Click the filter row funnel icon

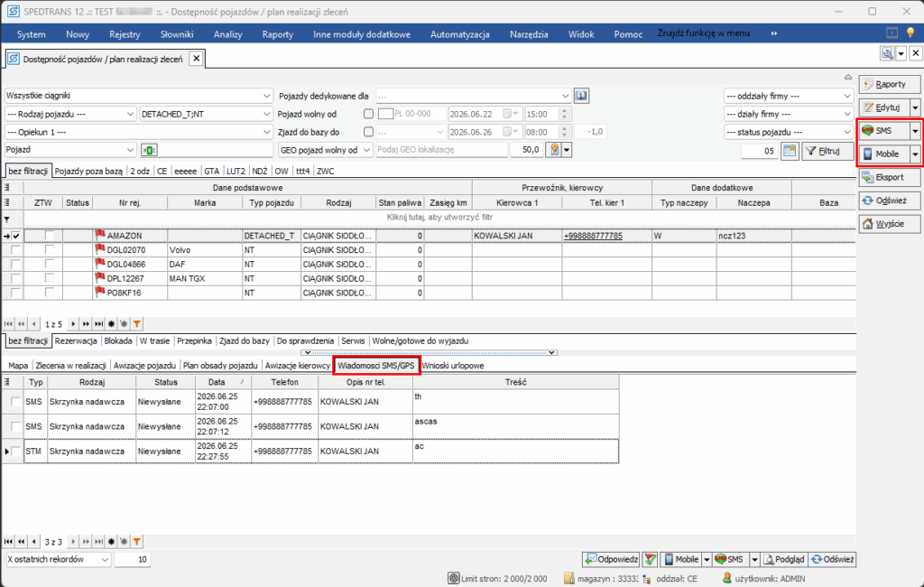(x=7, y=219)
